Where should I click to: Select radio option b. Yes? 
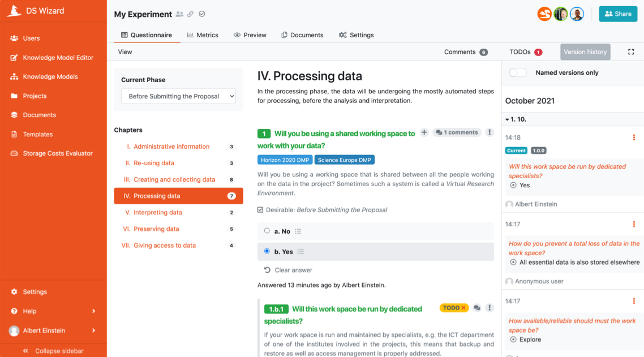tap(267, 251)
